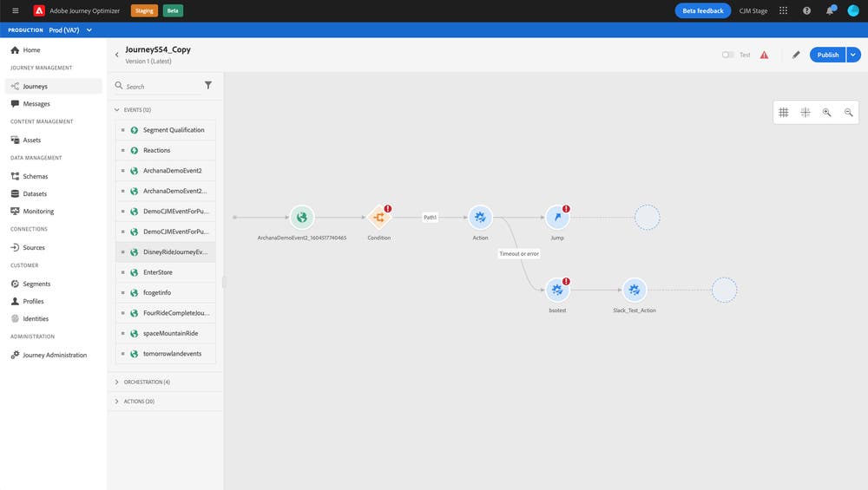Expand the Actions section
The height and width of the screenshot is (490, 868).
point(117,402)
